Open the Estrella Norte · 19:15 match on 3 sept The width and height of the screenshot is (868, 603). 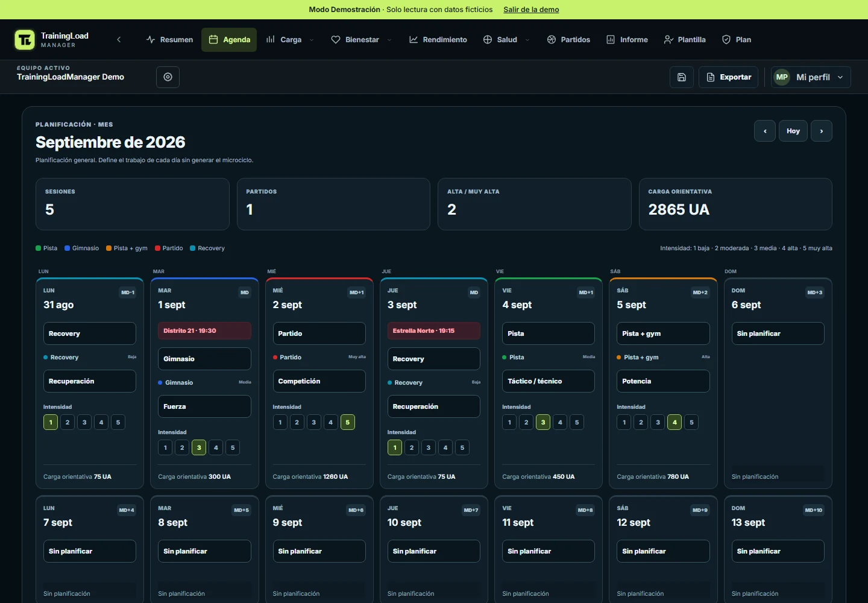tap(434, 330)
